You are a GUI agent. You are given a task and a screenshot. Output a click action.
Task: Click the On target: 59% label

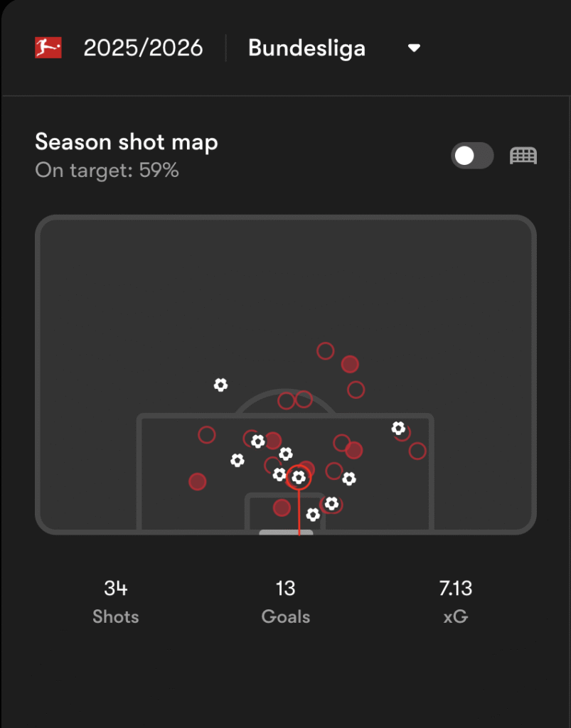point(107,171)
